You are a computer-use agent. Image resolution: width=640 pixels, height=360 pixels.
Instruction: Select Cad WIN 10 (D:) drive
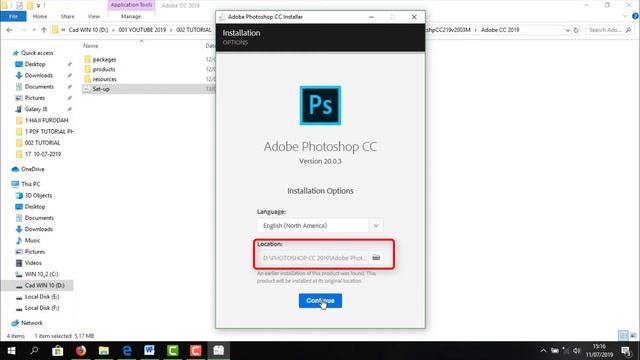(x=44, y=285)
